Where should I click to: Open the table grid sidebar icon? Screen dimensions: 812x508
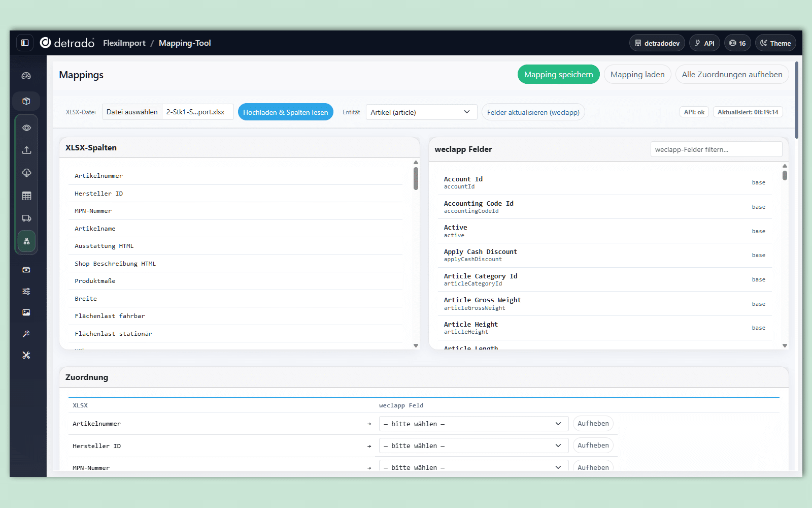coord(26,196)
